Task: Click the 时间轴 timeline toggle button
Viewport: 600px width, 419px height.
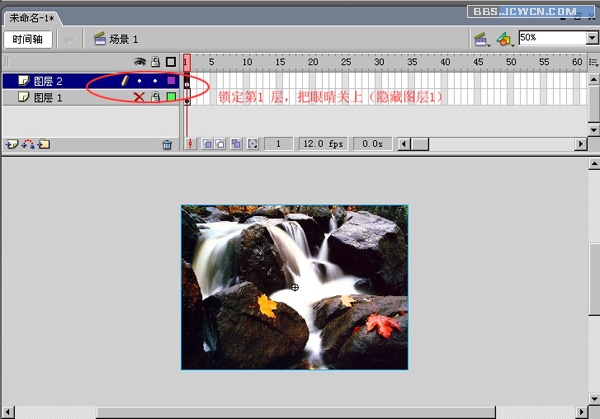Action: tap(28, 39)
